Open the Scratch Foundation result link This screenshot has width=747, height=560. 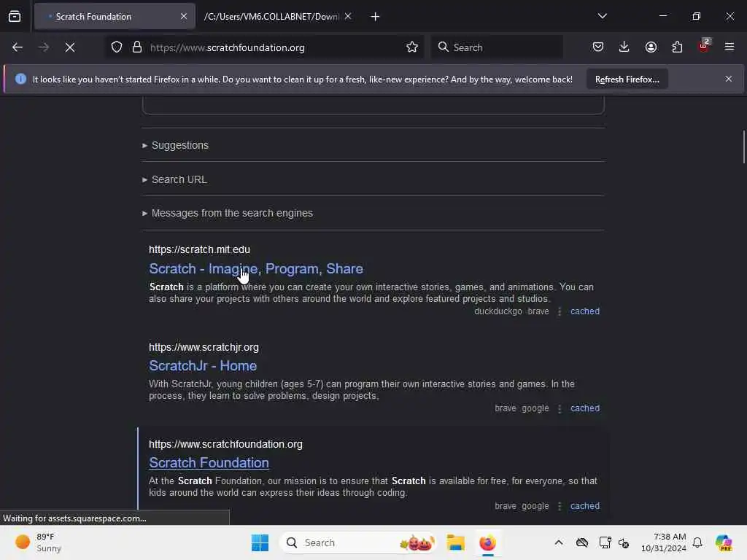(209, 463)
